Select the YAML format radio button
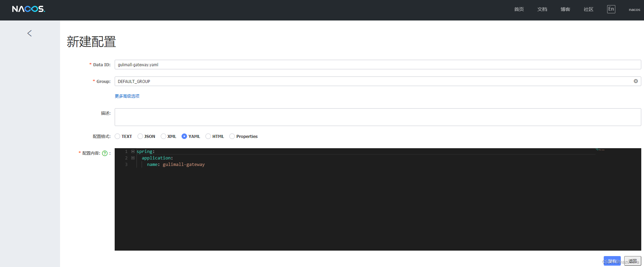Image resolution: width=644 pixels, height=267 pixels. (x=184, y=136)
